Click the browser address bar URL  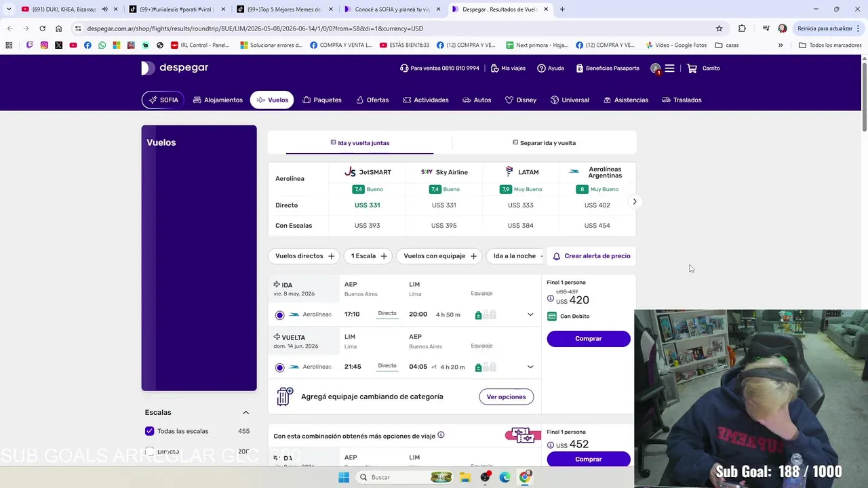(255, 28)
